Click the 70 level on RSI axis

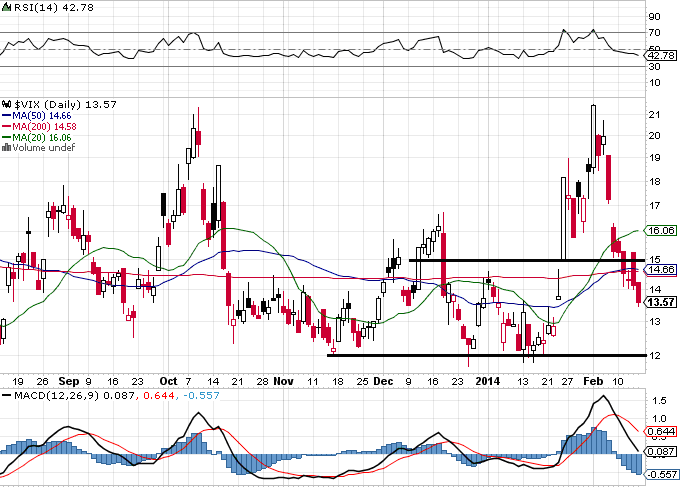click(654, 33)
